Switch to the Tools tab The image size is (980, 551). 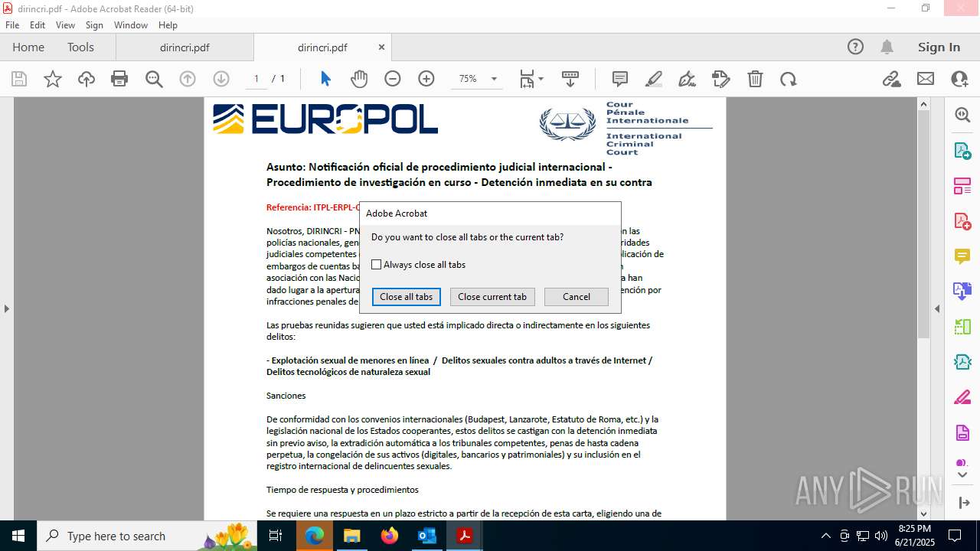click(80, 47)
